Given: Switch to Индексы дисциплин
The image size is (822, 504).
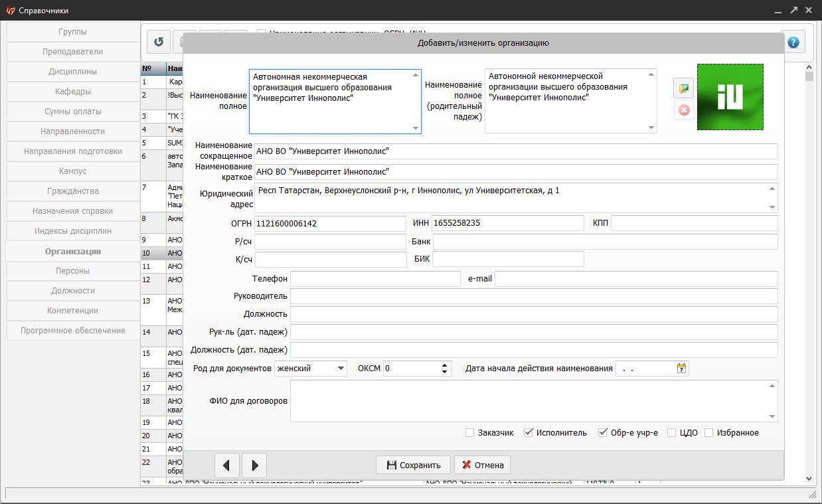Looking at the screenshot, I should click(x=73, y=231).
